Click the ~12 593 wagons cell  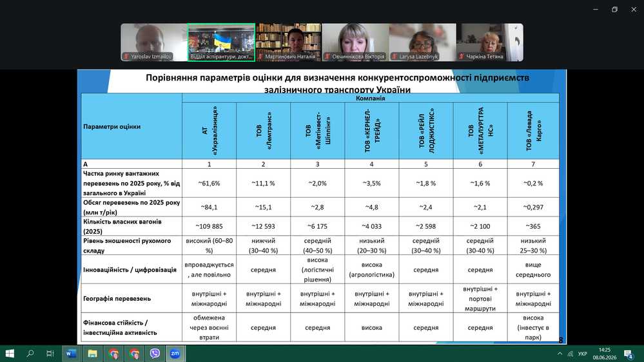tap(263, 226)
